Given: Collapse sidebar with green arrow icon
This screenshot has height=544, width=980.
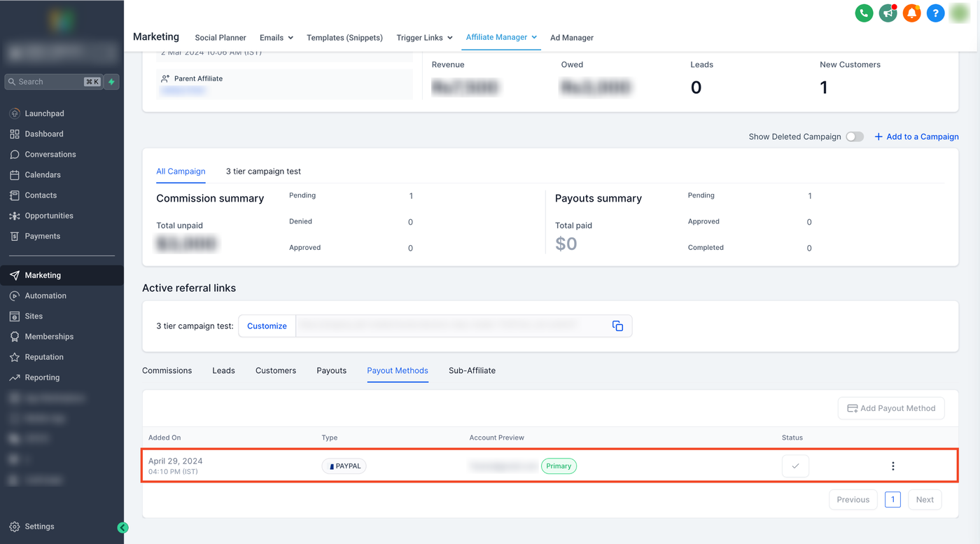Looking at the screenshot, I should pos(122,528).
